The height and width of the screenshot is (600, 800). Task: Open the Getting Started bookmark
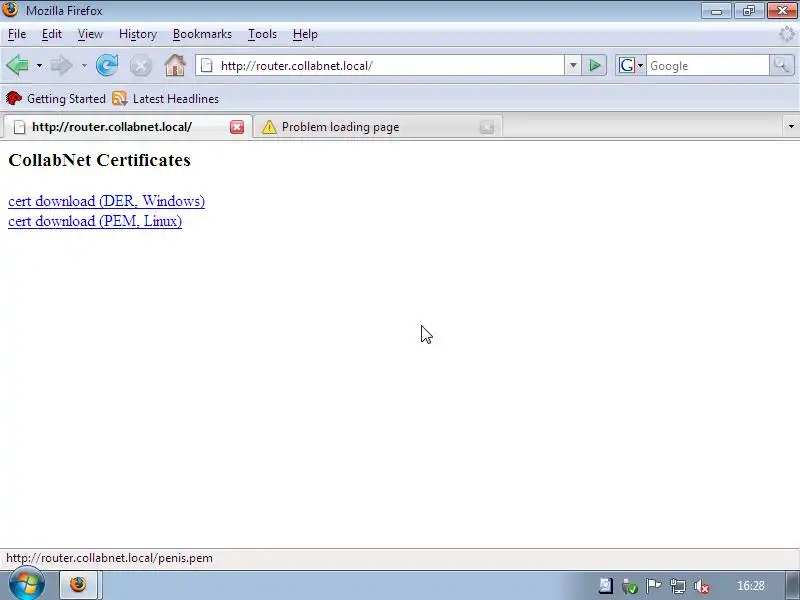[56, 98]
